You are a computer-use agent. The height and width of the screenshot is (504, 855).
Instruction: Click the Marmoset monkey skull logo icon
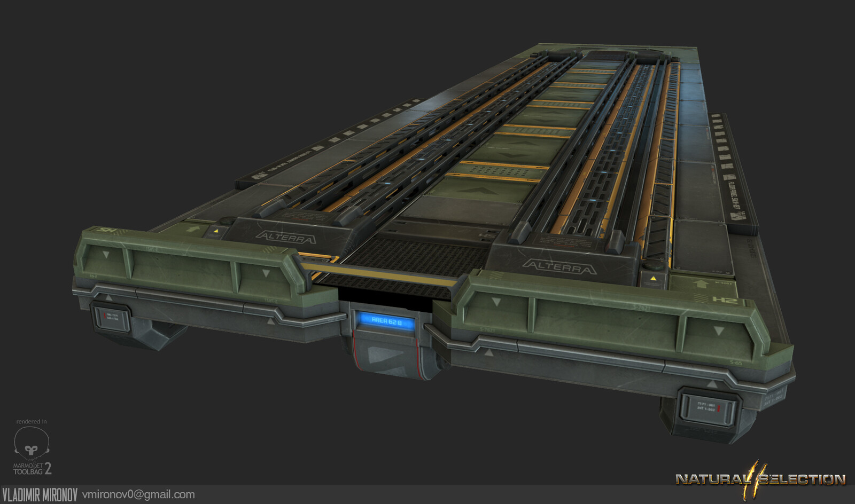point(32,443)
